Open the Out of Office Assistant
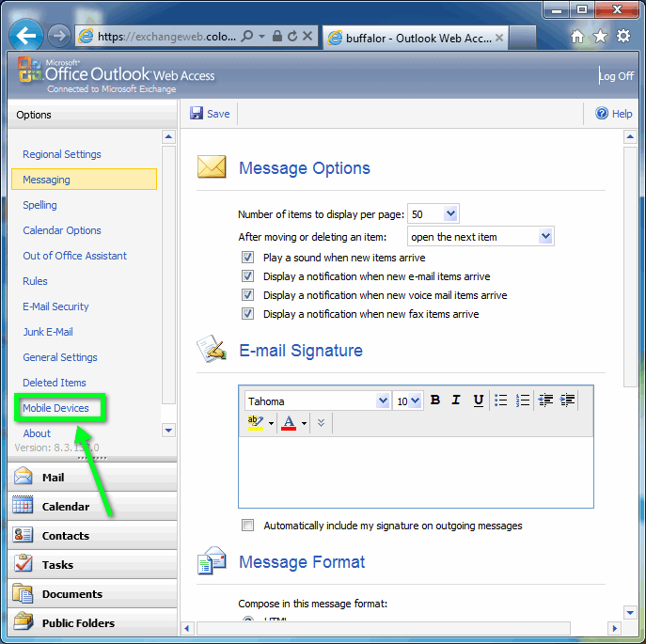Screen dimensions: 646x644 [x=74, y=256]
